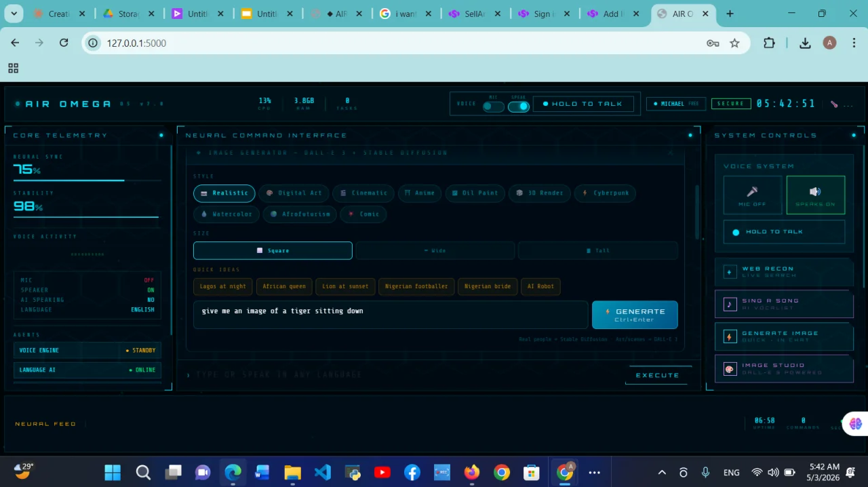Screen dimensions: 868x487
Task: Select the Oil Paint style chip
Action: [475, 193]
